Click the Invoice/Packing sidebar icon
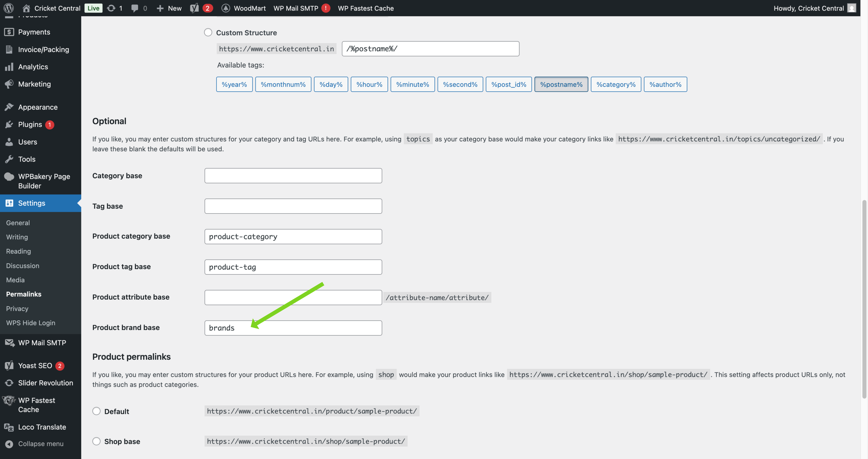The height and width of the screenshot is (459, 868). coord(9,50)
